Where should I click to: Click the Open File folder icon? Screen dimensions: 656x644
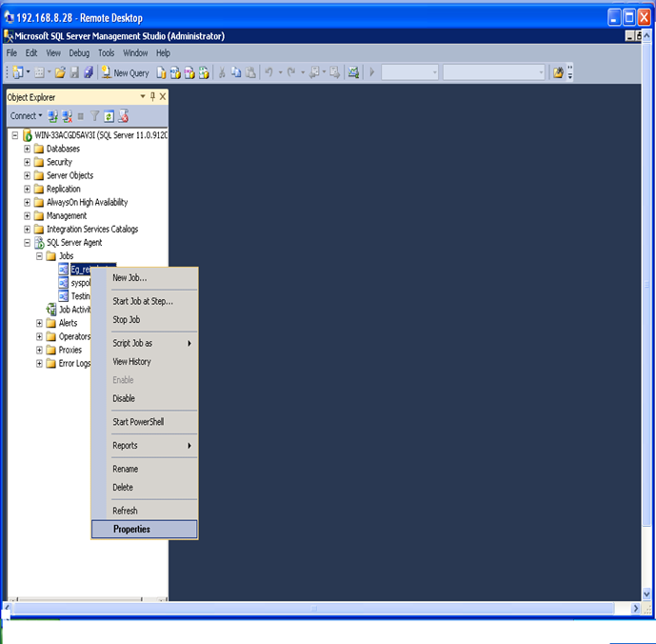pyautogui.click(x=60, y=72)
